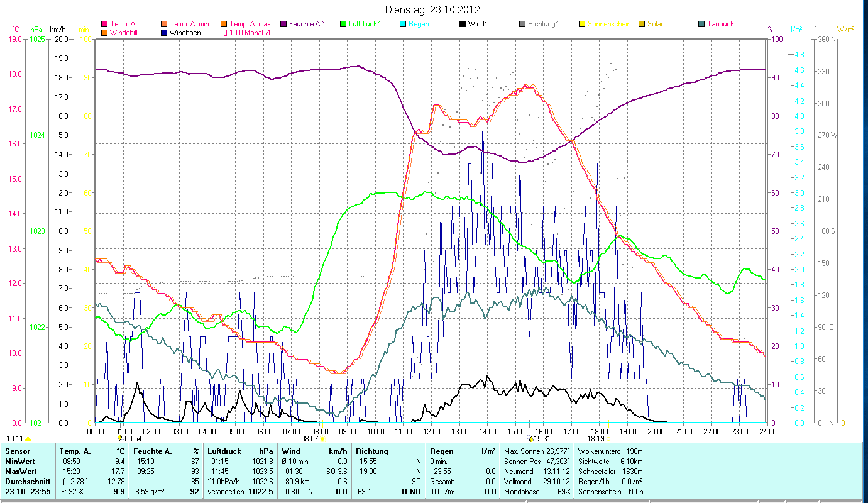Image resolution: width=868 pixels, height=503 pixels.
Task: Click the Schneefallgr 1630m entry
Action: tap(610, 472)
